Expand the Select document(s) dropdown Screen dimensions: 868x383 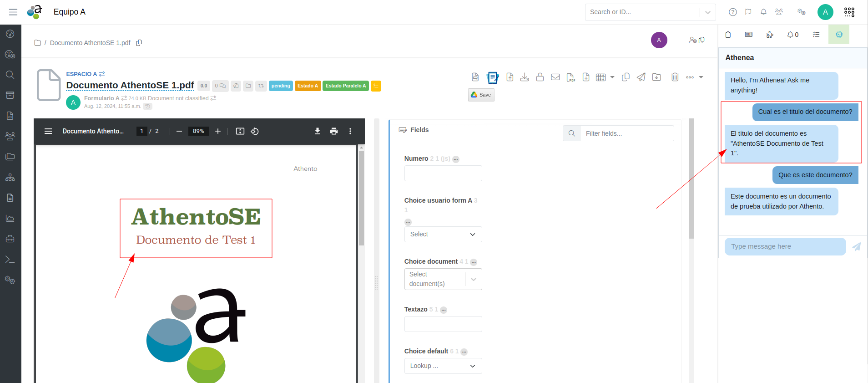[473, 279]
